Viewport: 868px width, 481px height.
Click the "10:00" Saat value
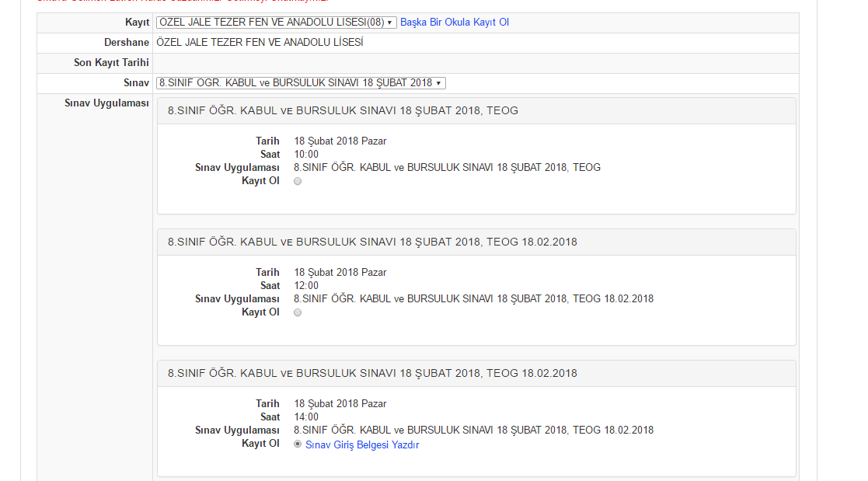(x=306, y=155)
